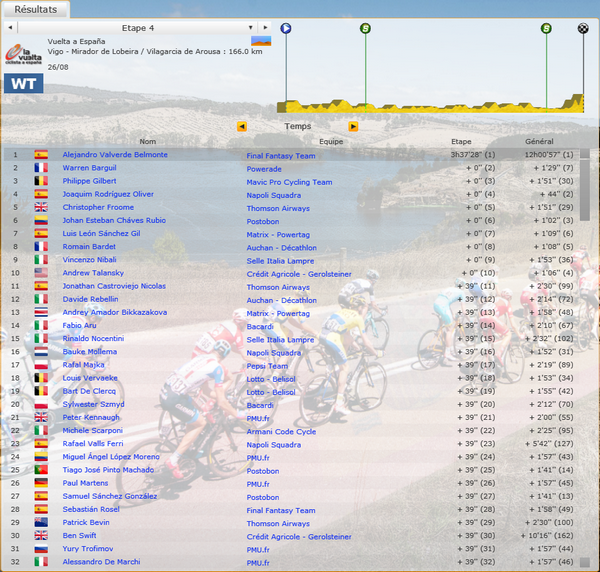Viewport: 600px width, 572px height.
Task: Go to the next stage arrow
Action: (x=265, y=28)
